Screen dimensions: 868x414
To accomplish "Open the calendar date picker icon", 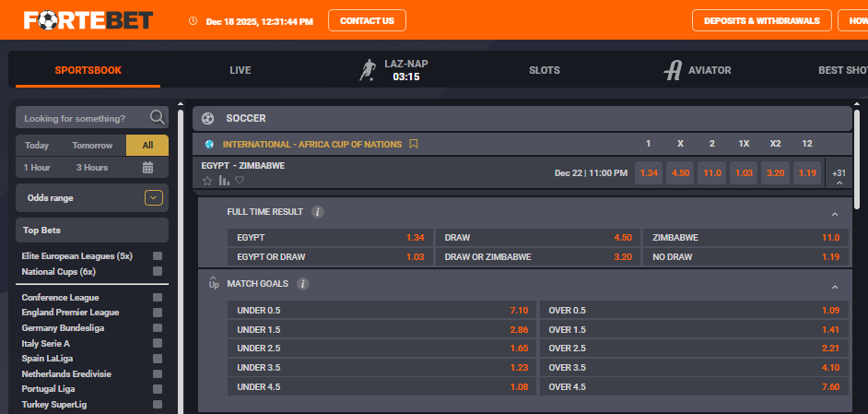I will [147, 168].
